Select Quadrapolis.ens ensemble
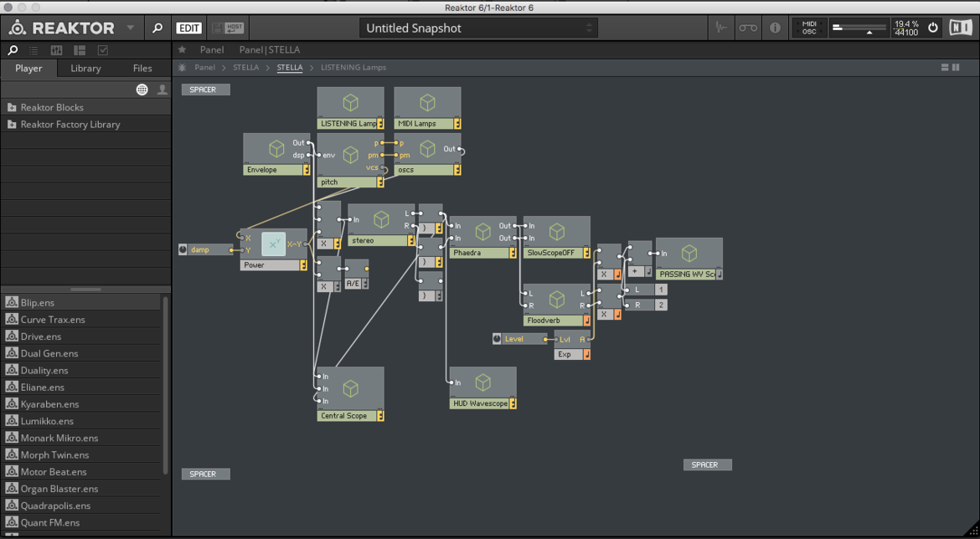Viewport: 980px width, 539px height. pos(81,506)
